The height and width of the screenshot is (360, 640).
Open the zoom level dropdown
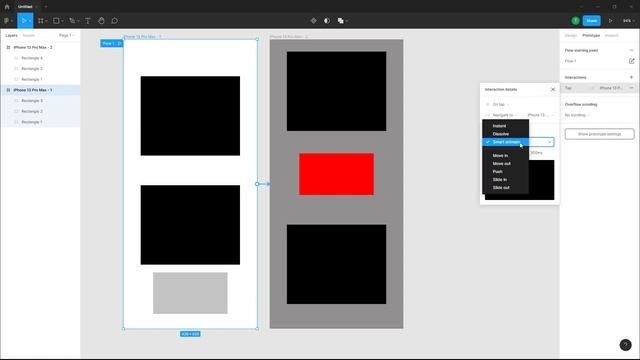pyautogui.click(x=629, y=21)
